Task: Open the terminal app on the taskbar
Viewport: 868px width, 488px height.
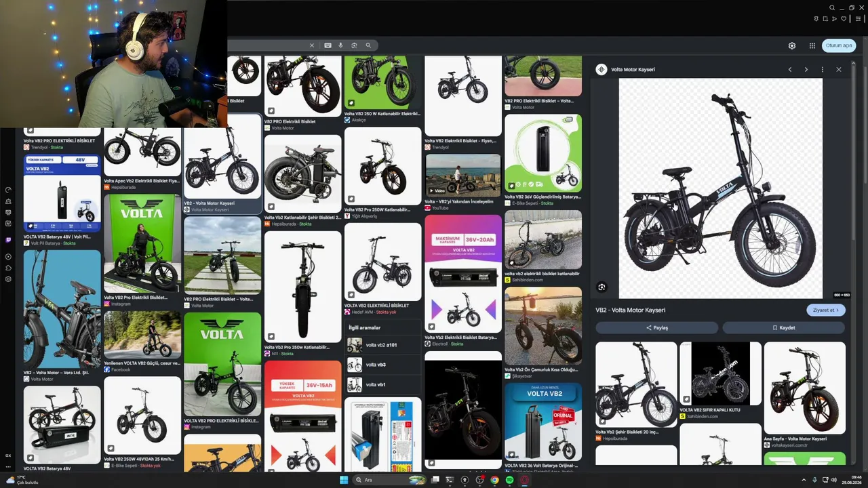Action: click(x=450, y=480)
